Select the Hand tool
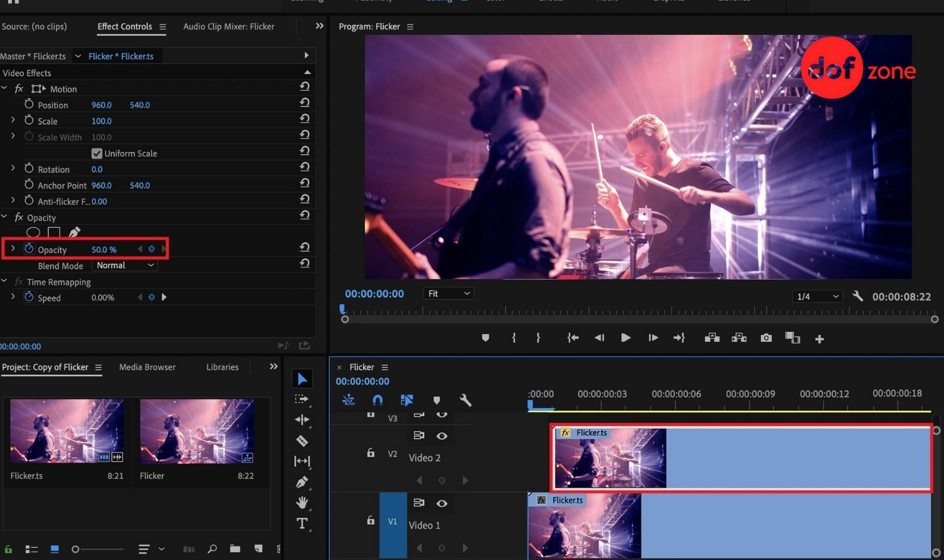 pyautogui.click(x=302, y=503)
